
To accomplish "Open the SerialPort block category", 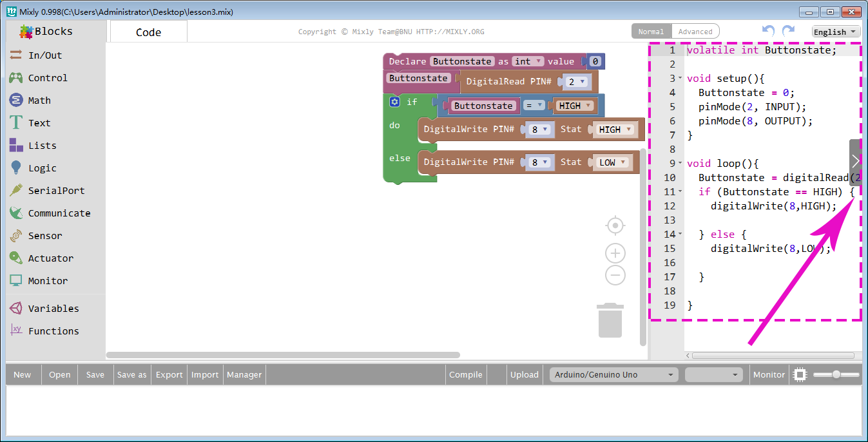I will pyautogui.click(x=56, y=191).
